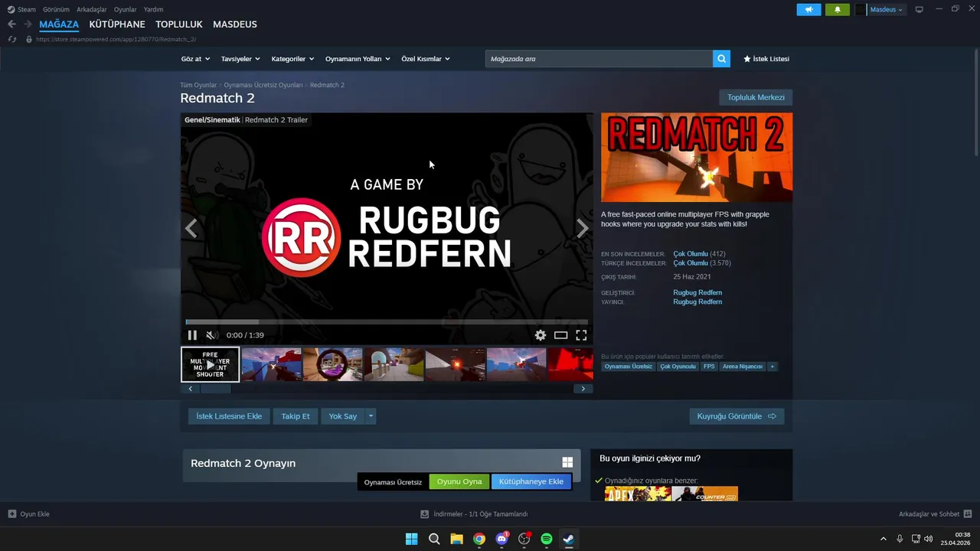The height and width of the screenshot is (551, 980).
Task: Open the Arkadaşlar menu
Action: (92, 9)
